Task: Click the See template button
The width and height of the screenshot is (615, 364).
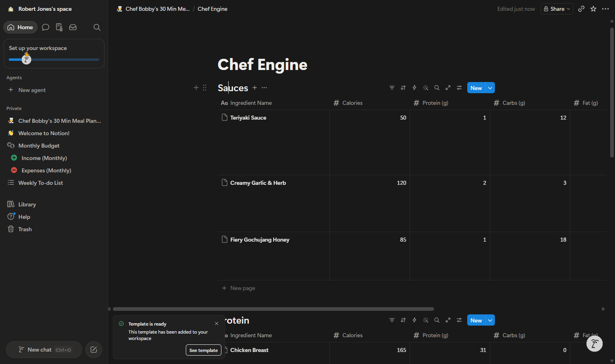Action: tap(203, 350)
